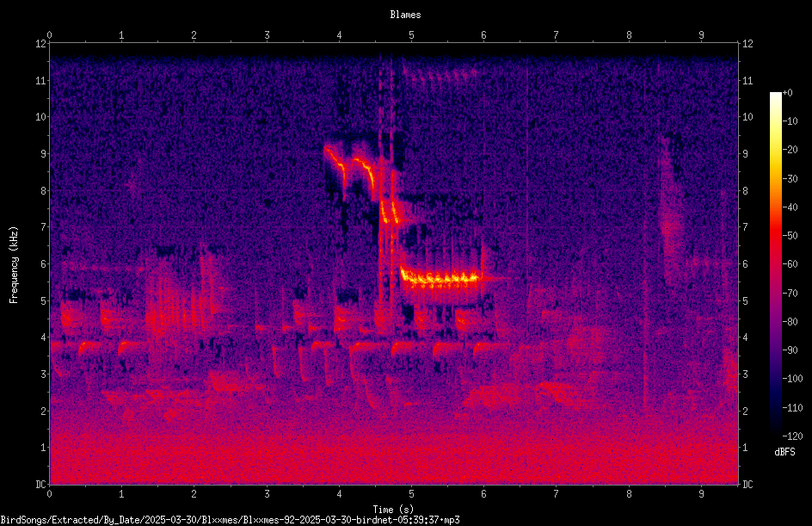The image size is (812, 526).
Task: Click '9' on the bottom time axis
Action: click(x=701, y=494)
